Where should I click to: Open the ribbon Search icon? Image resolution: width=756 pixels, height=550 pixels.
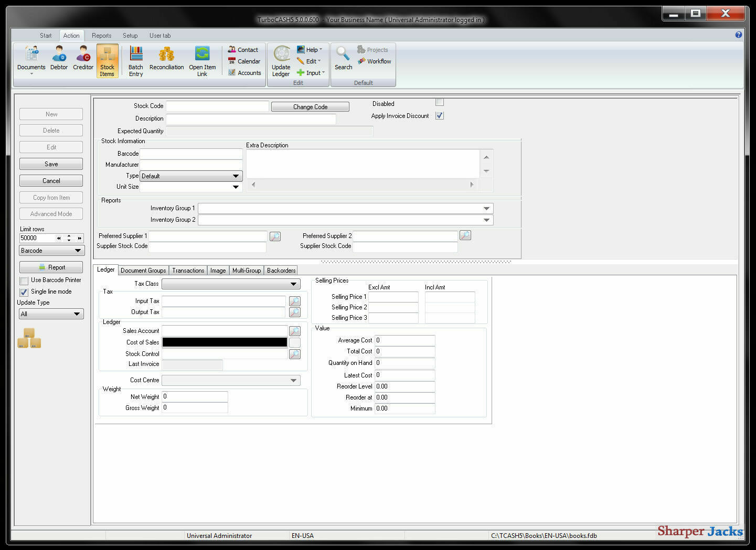(x=343, y=58)
